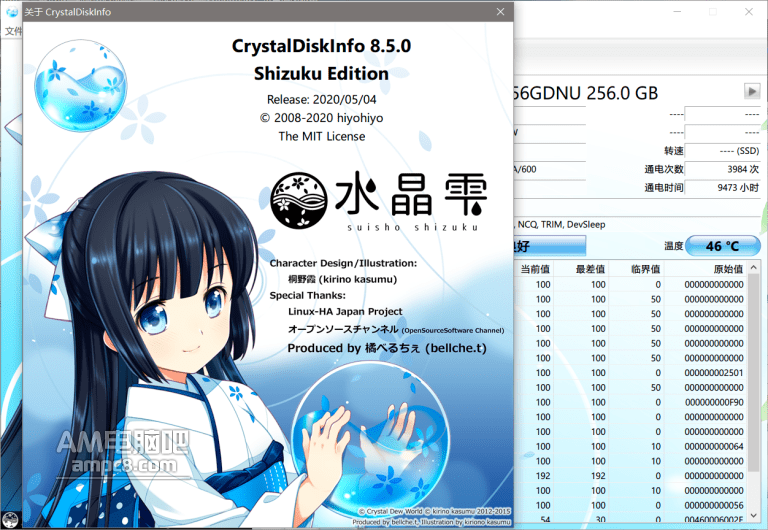The width and height of the screenshot is (768, 530).
Task: Click the round icon at the bottom-left corner
Action: tap(10, 519)
